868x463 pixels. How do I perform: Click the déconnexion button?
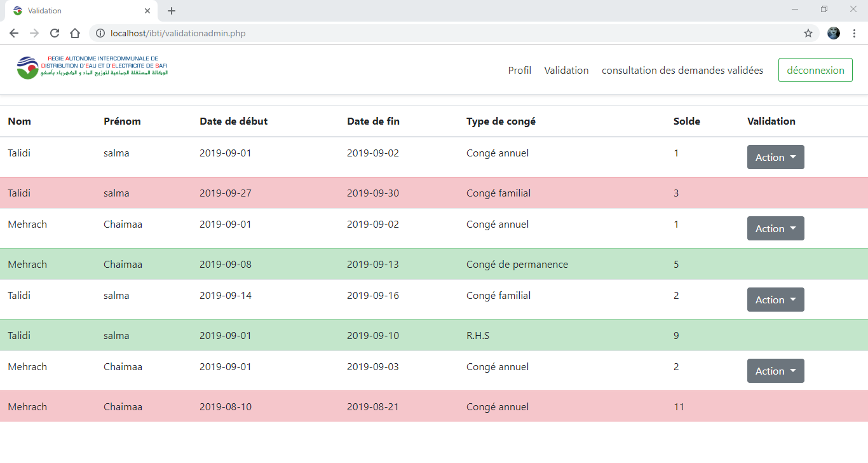pos(815,70)
